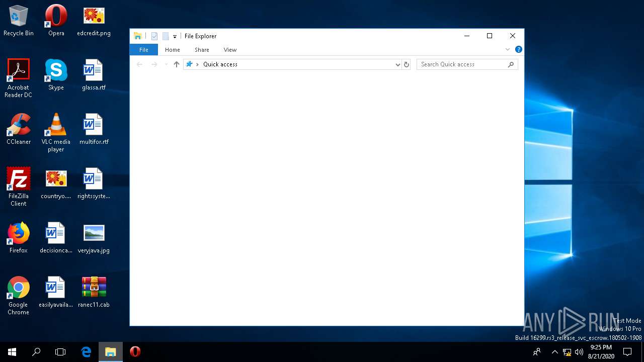Click the Forward navigation arrow
Screen dimensions: 644x362
coord(154,64)
